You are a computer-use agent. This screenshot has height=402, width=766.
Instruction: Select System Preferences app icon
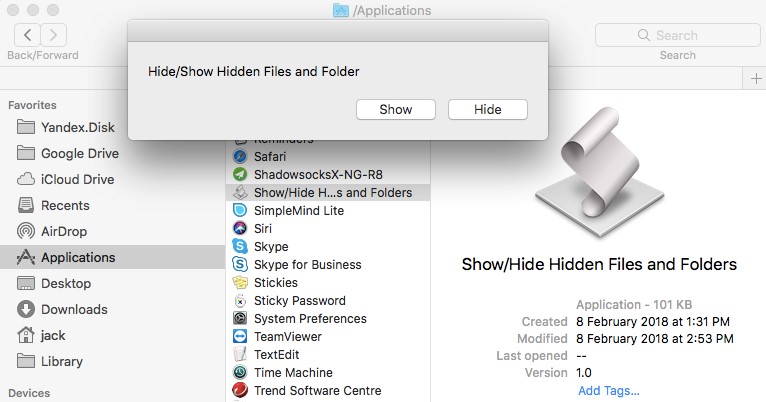240,319
